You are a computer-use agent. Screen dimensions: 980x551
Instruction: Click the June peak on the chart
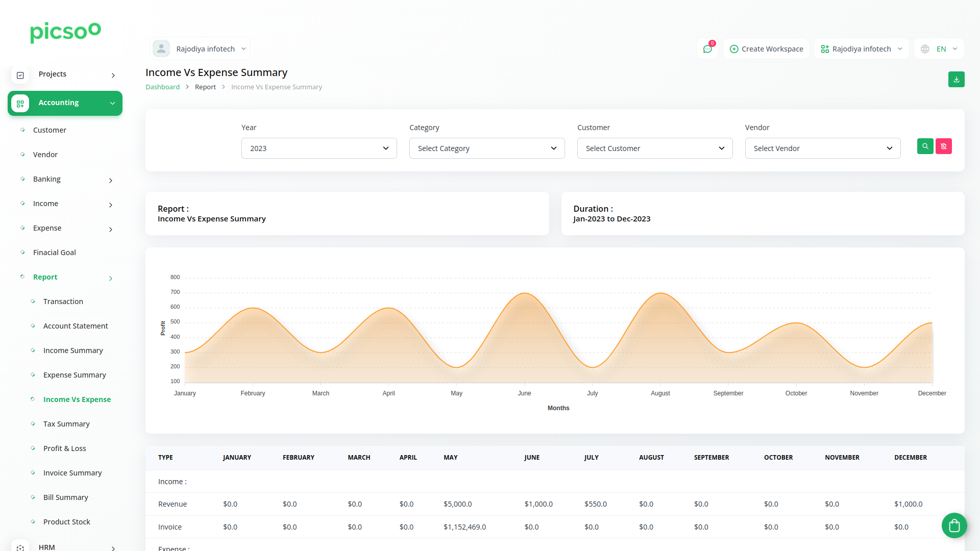[x=524, y=293]
